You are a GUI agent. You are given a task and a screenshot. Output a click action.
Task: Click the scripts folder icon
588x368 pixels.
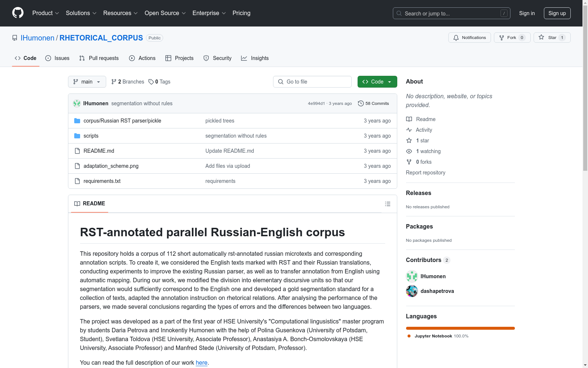pyautogui.click(x=77, y=136)
